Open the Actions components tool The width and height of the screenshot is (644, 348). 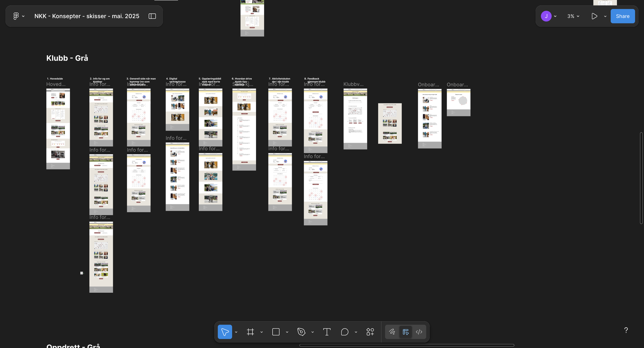point(370,332)
